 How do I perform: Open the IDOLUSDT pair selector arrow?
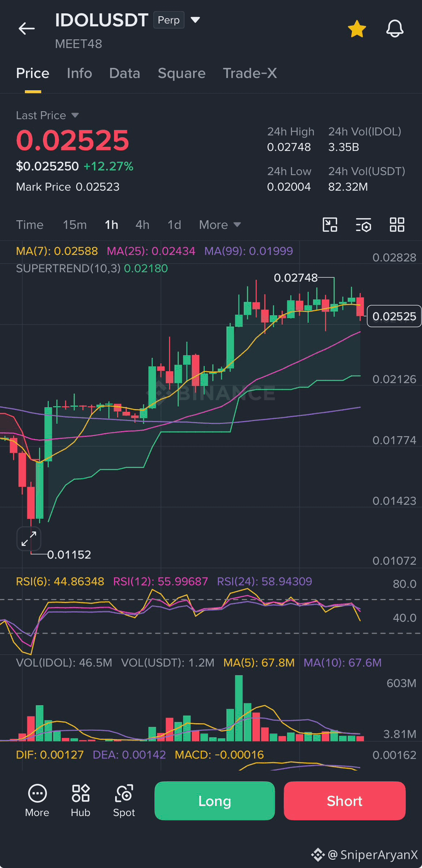coord(195,20)
